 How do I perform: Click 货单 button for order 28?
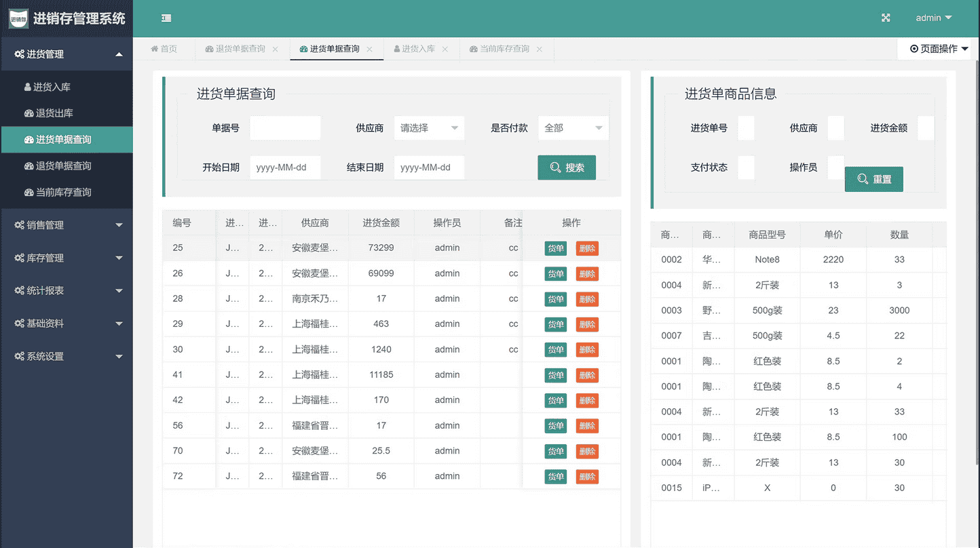point(555,299)
